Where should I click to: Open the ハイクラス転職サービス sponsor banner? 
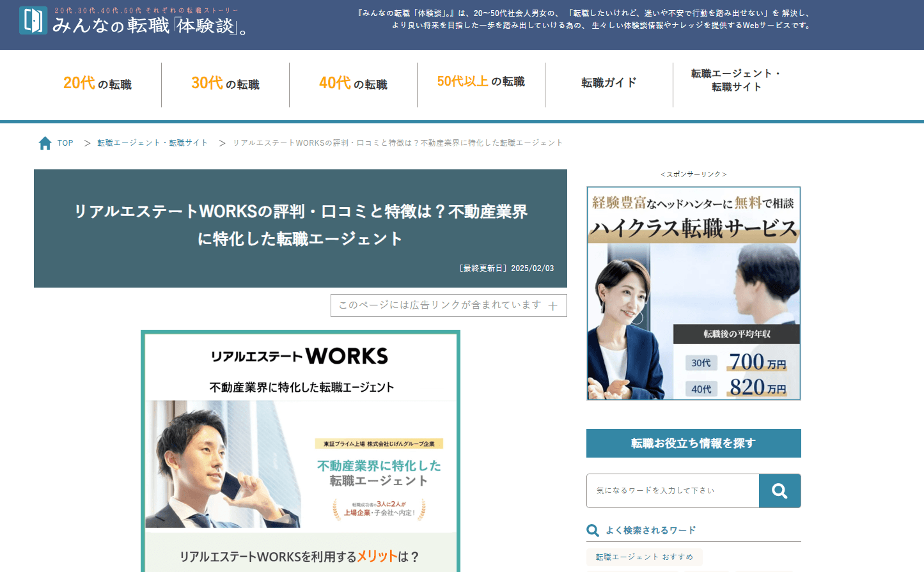click(694, 293)
